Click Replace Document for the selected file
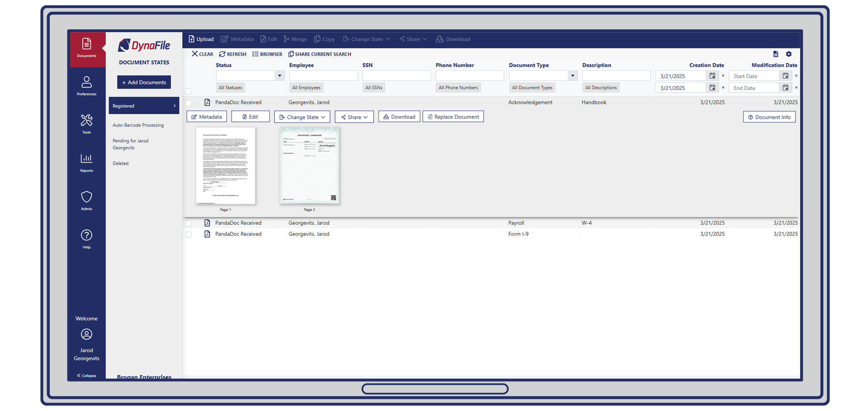The height and width of the screenshot is (411, 868). click(453, 117)
